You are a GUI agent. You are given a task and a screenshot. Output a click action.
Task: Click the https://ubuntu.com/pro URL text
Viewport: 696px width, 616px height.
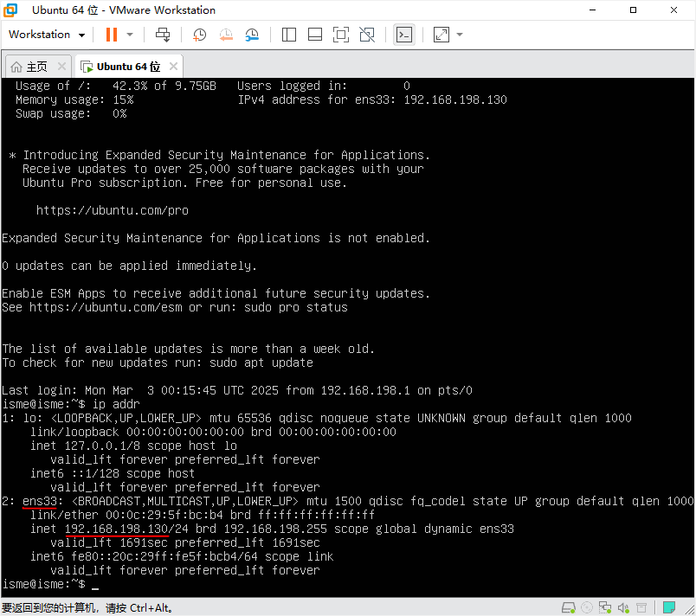[113, 210]
